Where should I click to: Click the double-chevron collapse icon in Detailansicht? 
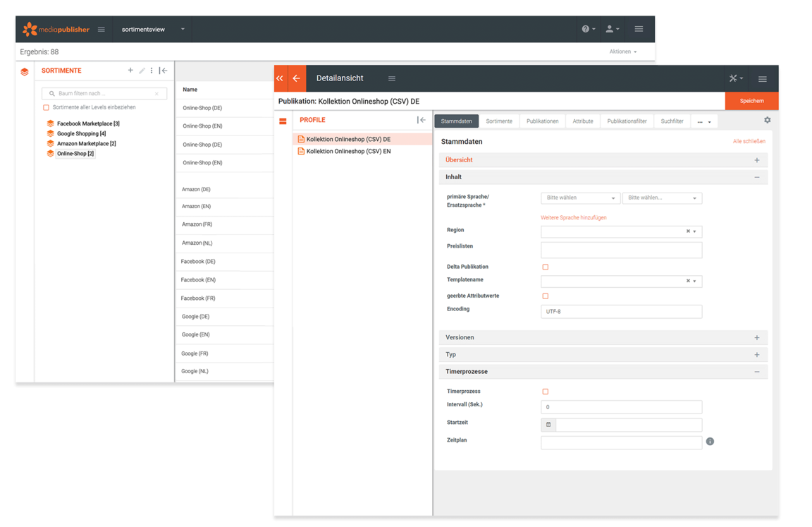(x=280, y=78)
